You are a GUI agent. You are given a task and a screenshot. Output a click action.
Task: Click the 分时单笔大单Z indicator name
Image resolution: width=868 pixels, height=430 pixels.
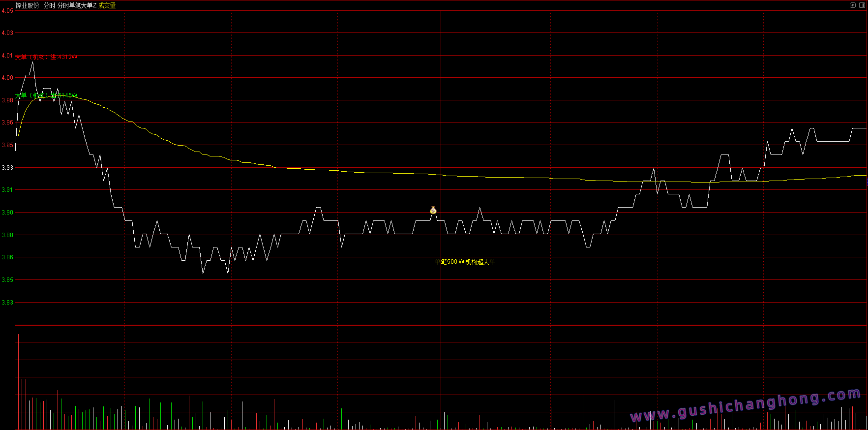click(77, 5)
